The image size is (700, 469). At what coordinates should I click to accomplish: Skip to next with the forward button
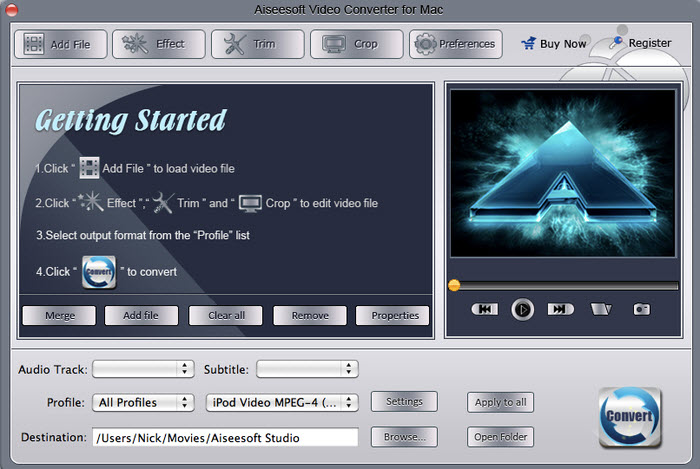coord(561,309)
